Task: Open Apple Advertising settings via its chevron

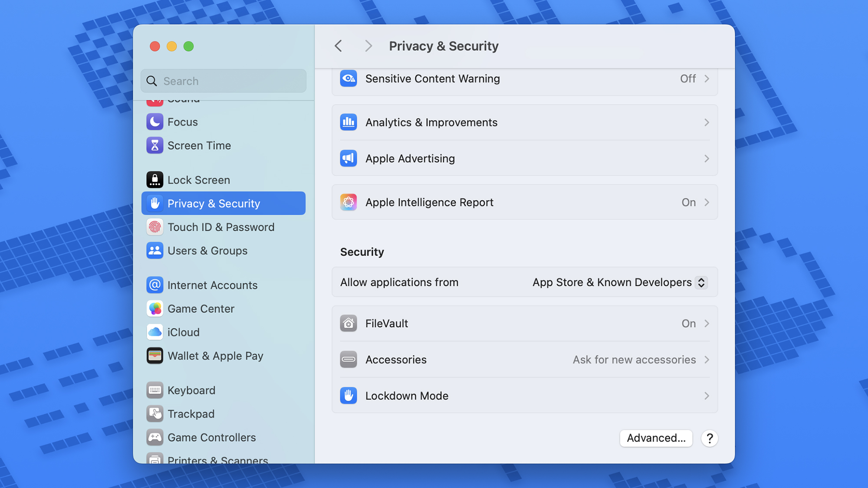Action: pyautogui.click(x=707, y=159)
